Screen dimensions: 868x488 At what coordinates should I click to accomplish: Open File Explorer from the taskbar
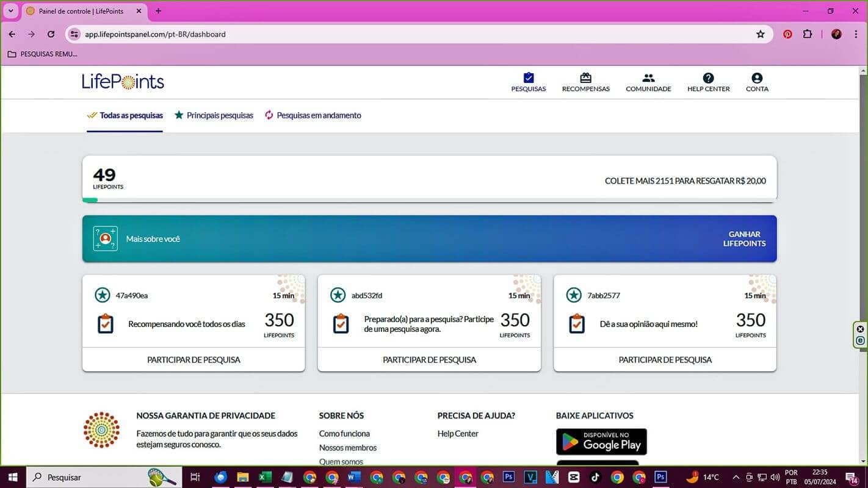click(x=243, y=477)
